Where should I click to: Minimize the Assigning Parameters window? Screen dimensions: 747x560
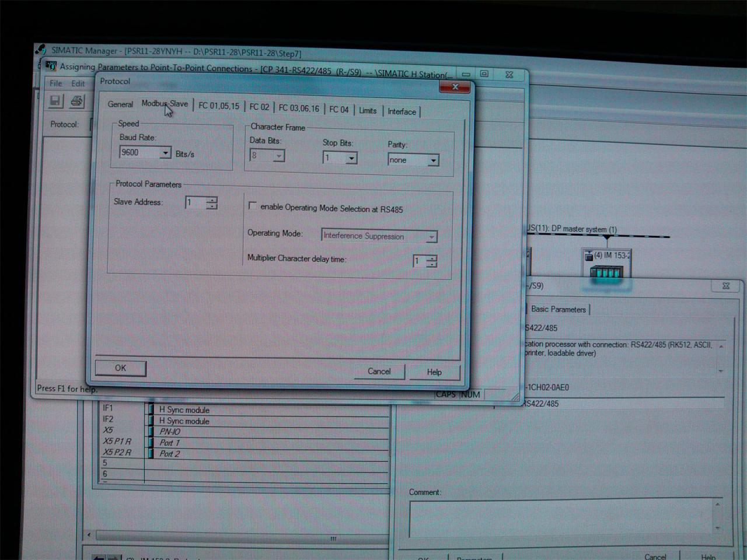point(466,74)
